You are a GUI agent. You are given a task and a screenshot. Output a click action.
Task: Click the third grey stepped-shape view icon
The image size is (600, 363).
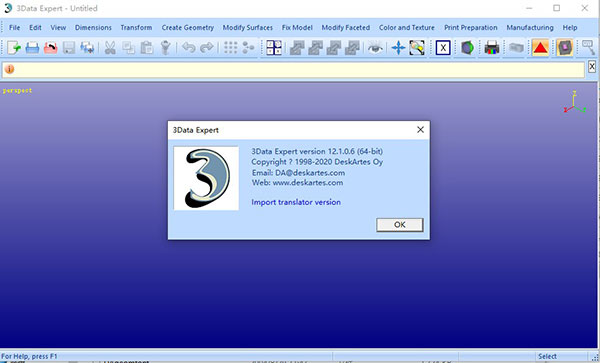334,48
